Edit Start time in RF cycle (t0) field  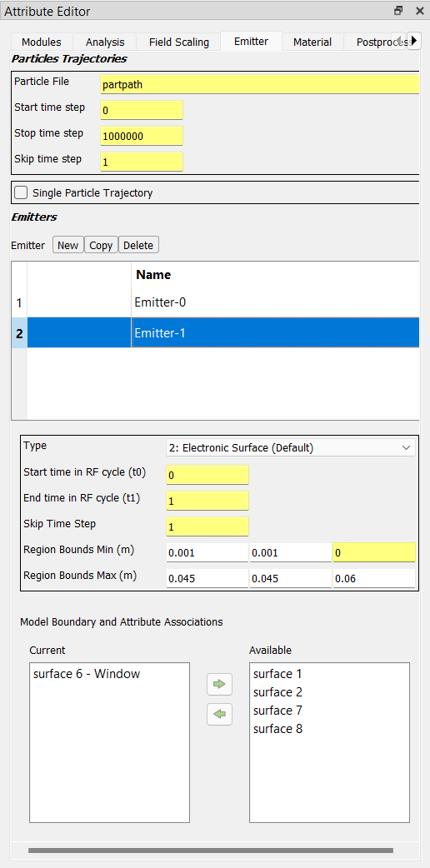(x=207, y=475)
